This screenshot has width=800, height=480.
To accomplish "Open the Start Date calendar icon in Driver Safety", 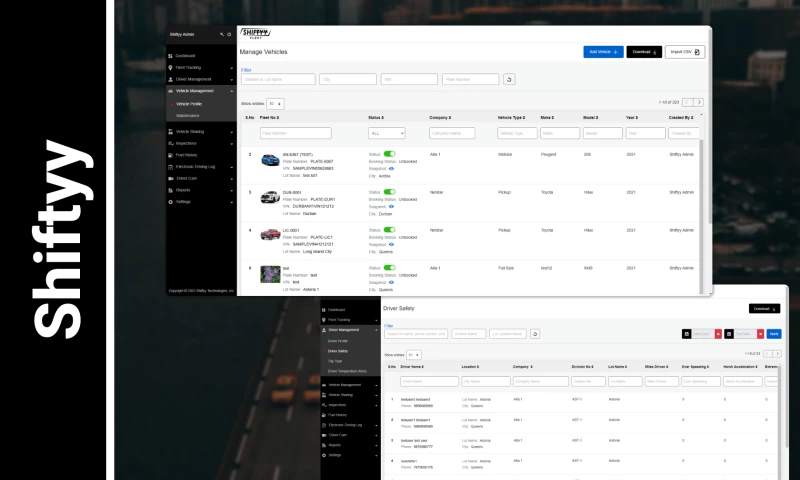I will coord(687,334).
